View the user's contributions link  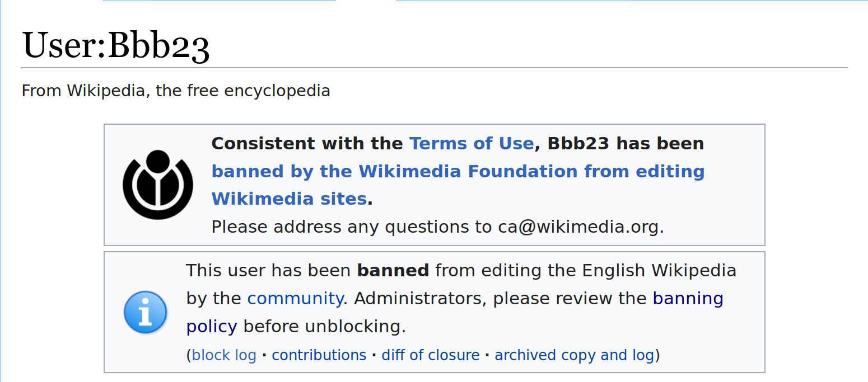pos(319,355)
